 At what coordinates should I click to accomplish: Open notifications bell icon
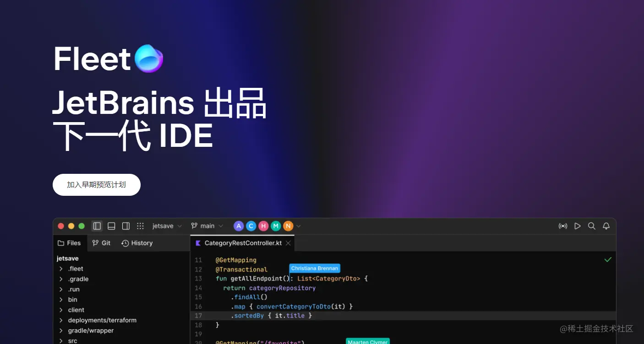606,226
